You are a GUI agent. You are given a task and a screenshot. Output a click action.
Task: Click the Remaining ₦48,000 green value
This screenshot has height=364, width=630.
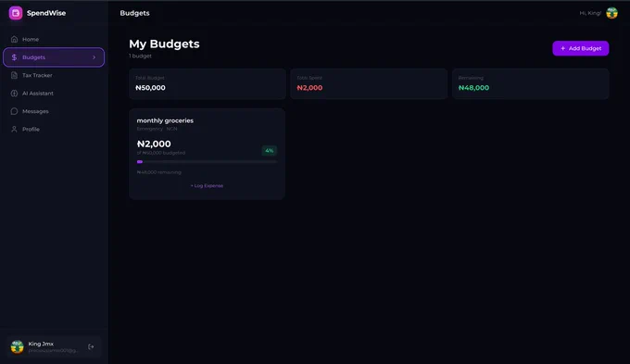(x=473, y=88)
